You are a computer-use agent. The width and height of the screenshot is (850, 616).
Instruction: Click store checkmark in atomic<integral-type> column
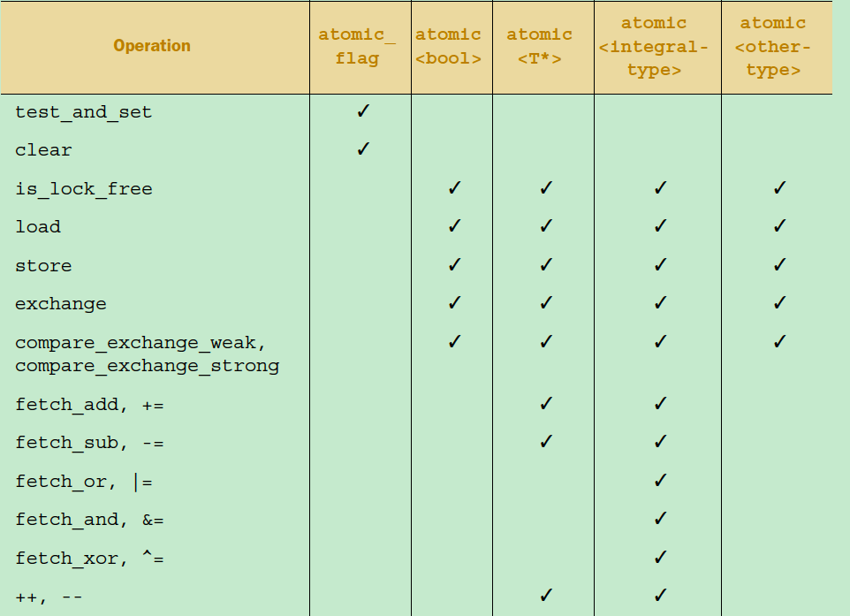[x=660, y=265]
